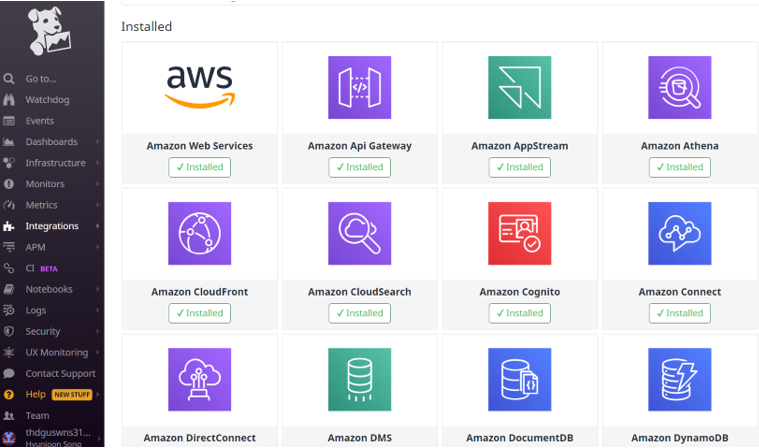Open the Amazon DocumentDB icon
This screenshot has height=448, width=759.
[519, 380]
